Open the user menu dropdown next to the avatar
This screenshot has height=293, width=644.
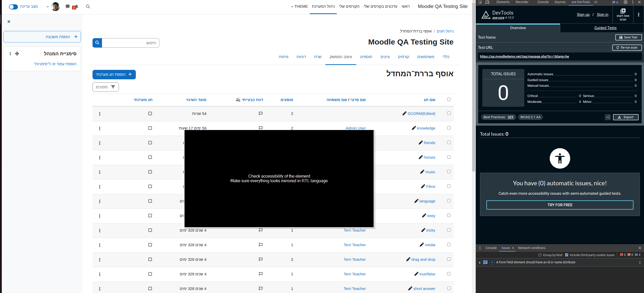pos(48,7)
